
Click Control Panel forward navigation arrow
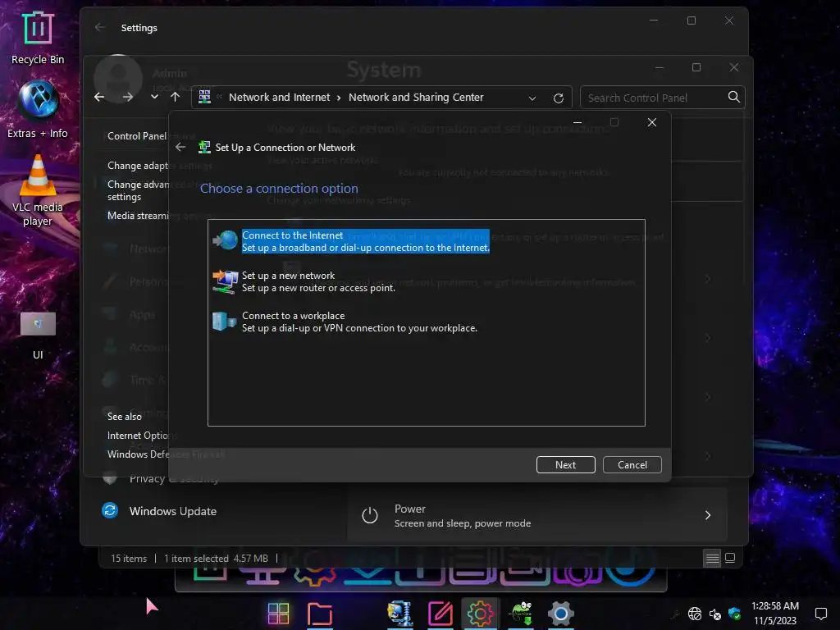click(127, 97)
